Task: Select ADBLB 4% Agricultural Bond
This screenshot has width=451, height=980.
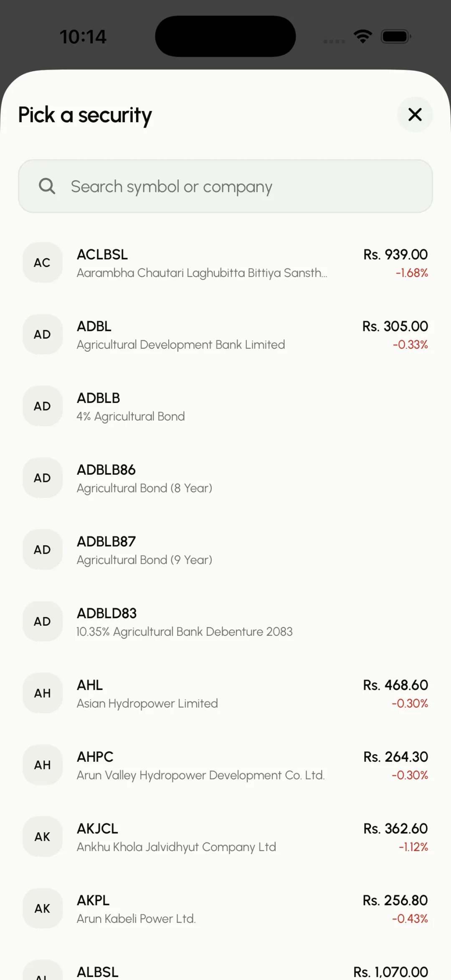Action: pos(225,406)
